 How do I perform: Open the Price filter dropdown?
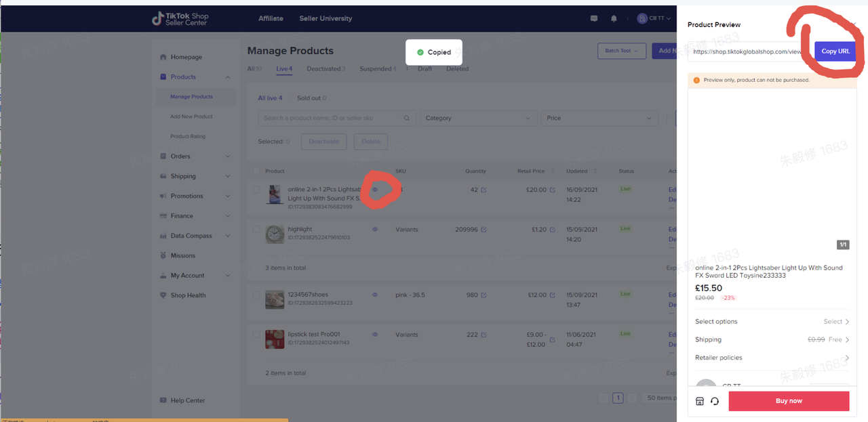click(x=599, y=117)
